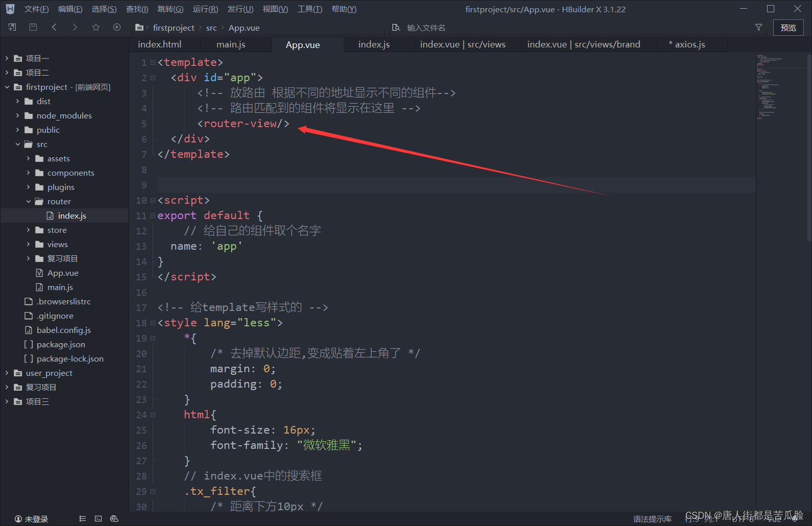The image size is (812, 526).
Task: Click the 未登录 login status text
Action: coord(37,519)
